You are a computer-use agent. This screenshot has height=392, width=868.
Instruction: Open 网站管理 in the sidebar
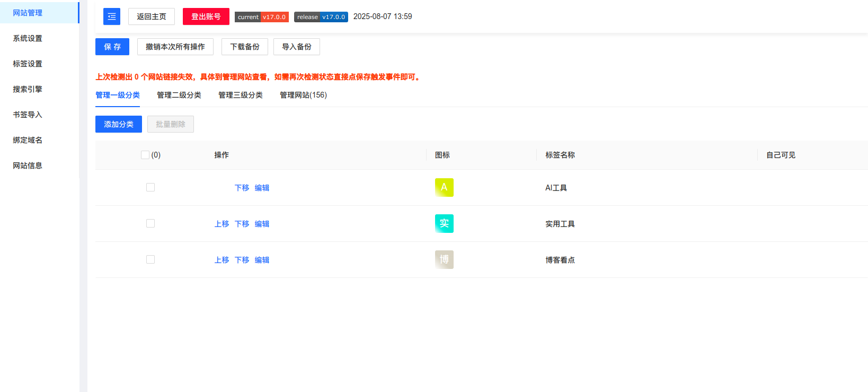[x=39, y=13]
